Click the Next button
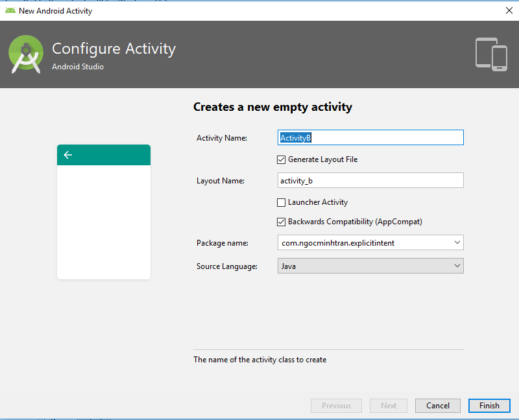 click(x=389, y=406)
